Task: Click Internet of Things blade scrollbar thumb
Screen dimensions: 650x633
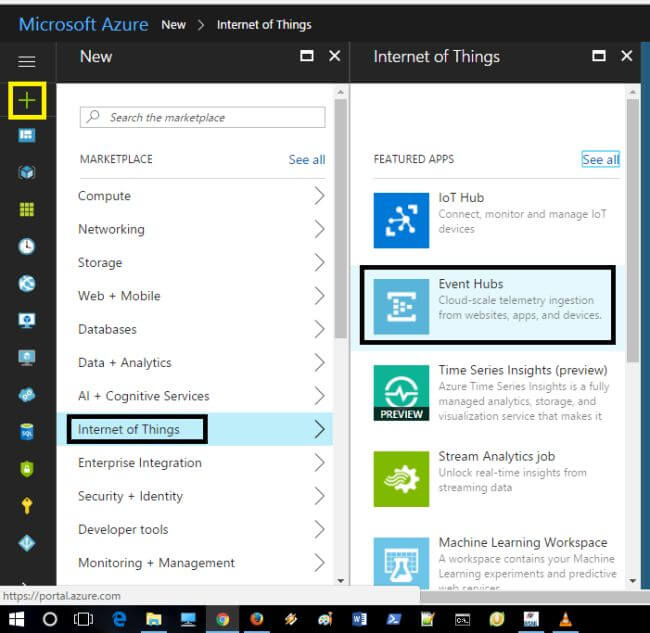Action: click(x=633, y=230)
